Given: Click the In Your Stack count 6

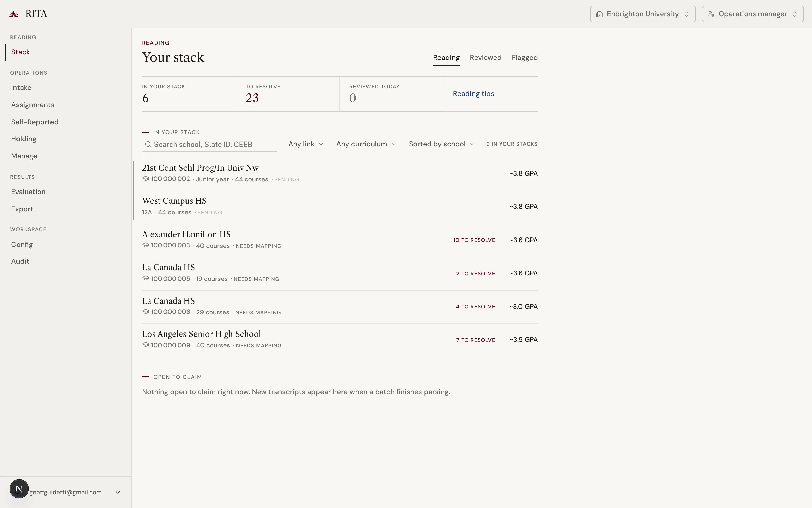Looking at the screenshot, I should coord(145,98).
